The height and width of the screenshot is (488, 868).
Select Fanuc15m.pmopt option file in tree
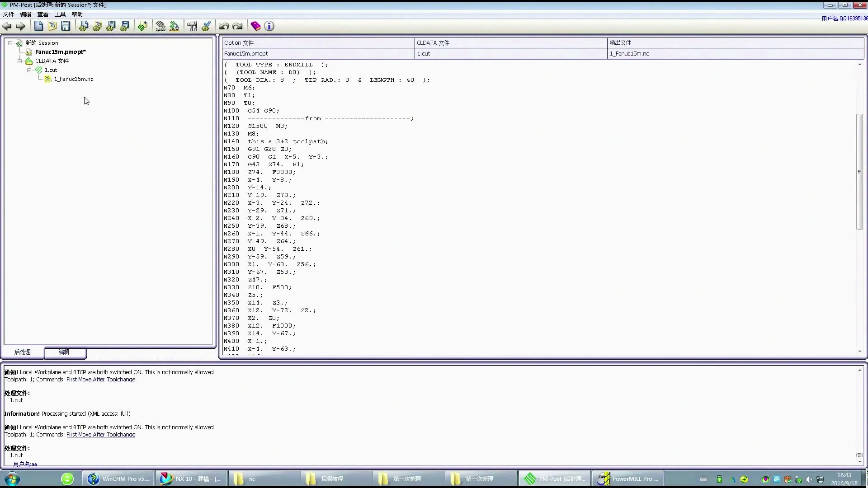60,52
